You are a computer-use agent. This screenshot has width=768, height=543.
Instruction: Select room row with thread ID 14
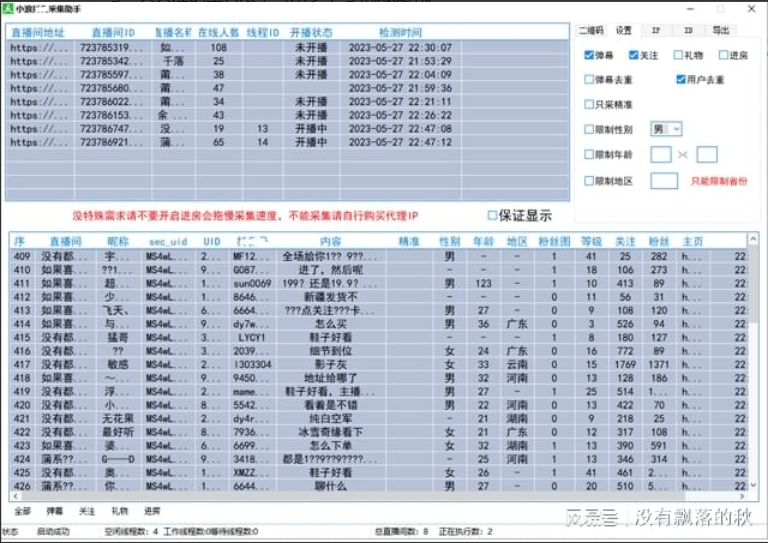click(x=288, y=142)
